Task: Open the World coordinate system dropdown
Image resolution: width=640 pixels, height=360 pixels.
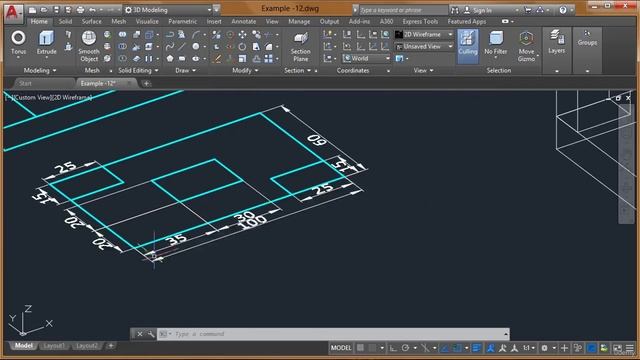Action: (x=366, y=58)
